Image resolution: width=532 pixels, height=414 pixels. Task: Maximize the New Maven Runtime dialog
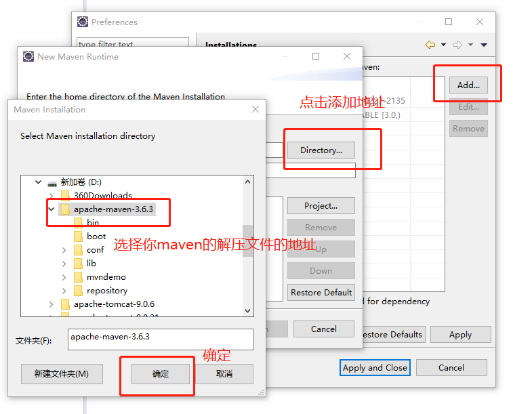point(316,56)
